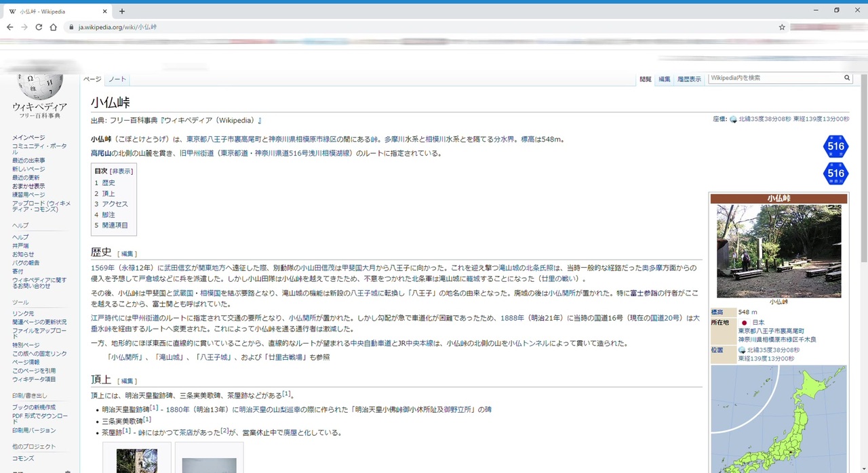The image size is (868, 473).
Task: Open 新しいページ in sidebar
Action: tap(28, 169)
